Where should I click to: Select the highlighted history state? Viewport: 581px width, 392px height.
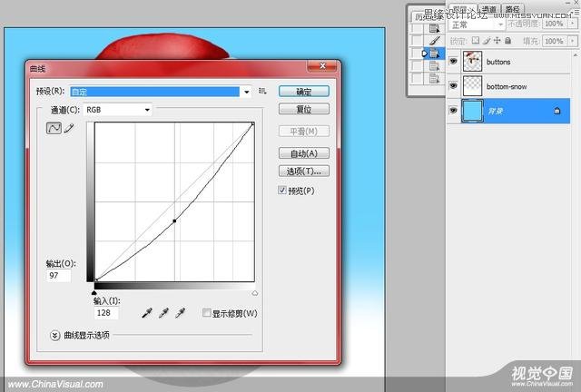pyautogui.click(x=434, y=54)
